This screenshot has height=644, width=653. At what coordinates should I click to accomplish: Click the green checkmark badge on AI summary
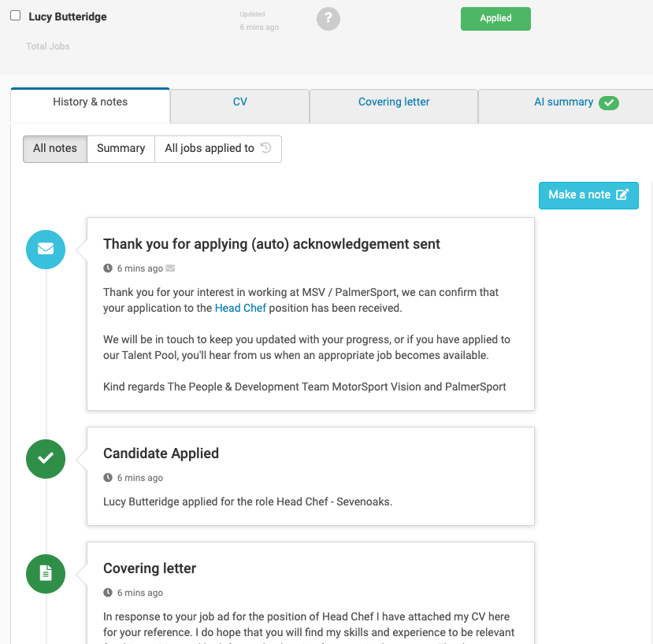pos(609,103)
